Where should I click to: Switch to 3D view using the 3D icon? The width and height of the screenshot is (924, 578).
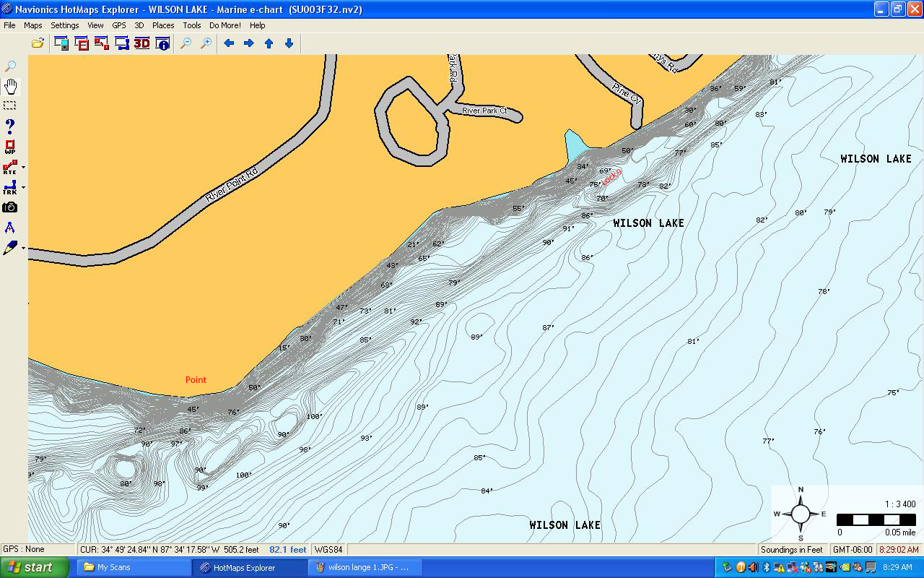(x=141, y=43)
